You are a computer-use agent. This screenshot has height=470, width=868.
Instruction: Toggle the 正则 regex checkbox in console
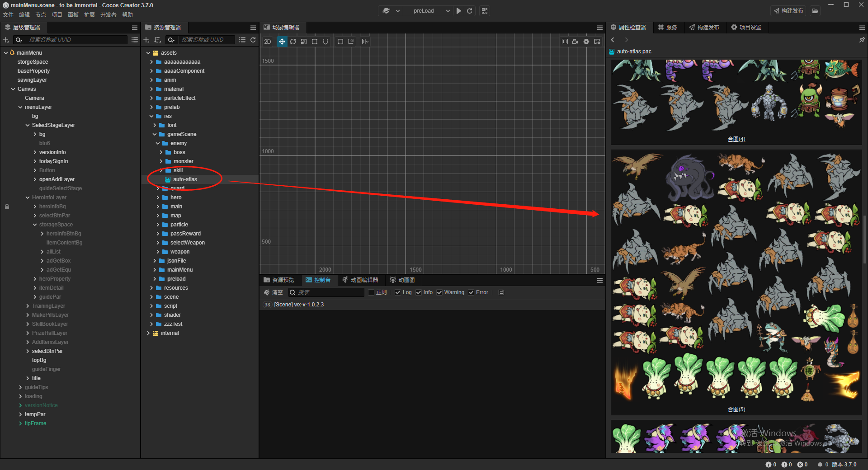371,292
